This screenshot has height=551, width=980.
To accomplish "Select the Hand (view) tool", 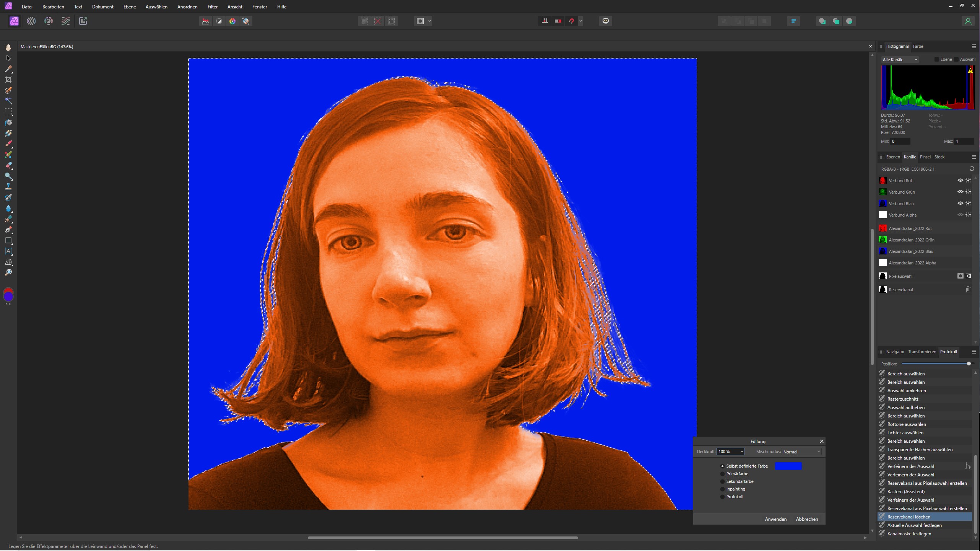I will pyautogui.click(x=8, y=47).
